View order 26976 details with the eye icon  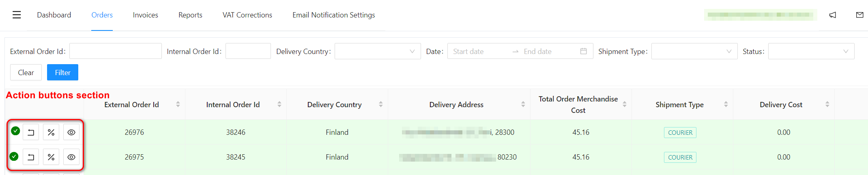click(71, 132)
